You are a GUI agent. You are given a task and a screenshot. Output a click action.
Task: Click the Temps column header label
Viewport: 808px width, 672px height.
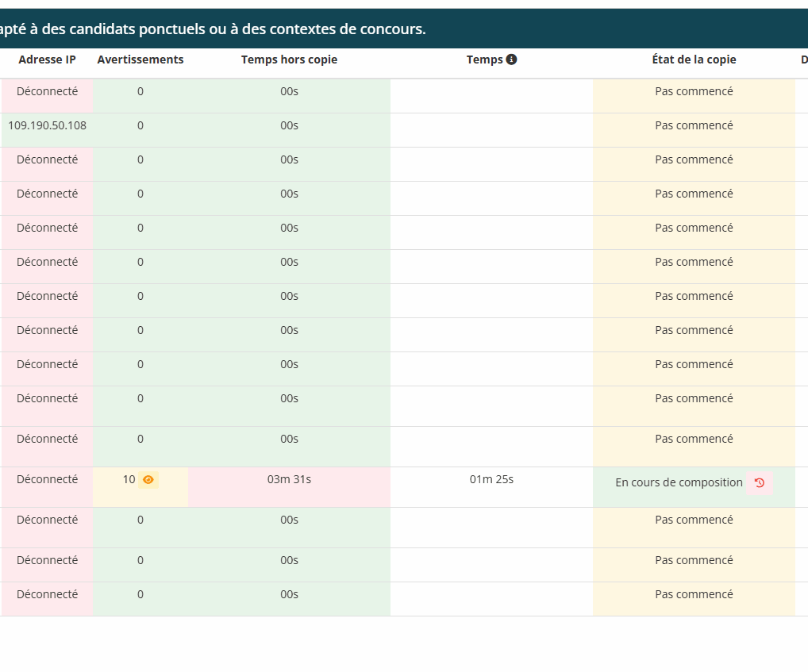click(x=484, y=60)
